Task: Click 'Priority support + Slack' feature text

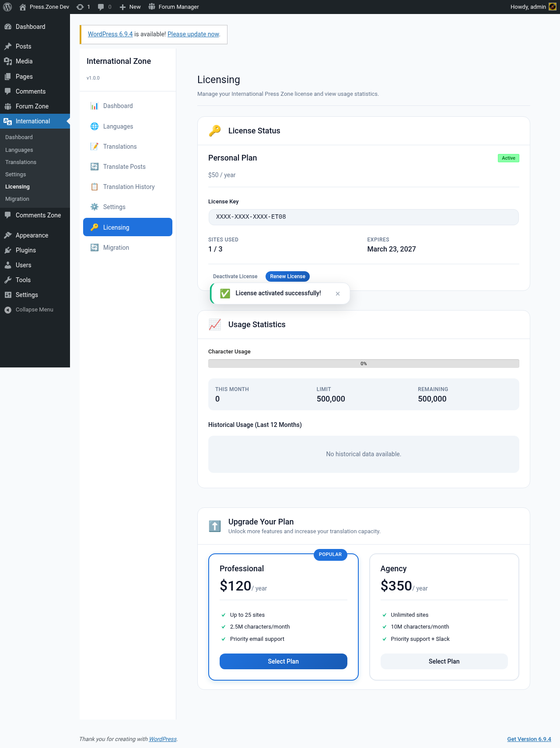Action: pyautogui.click(x=420, y=639)
